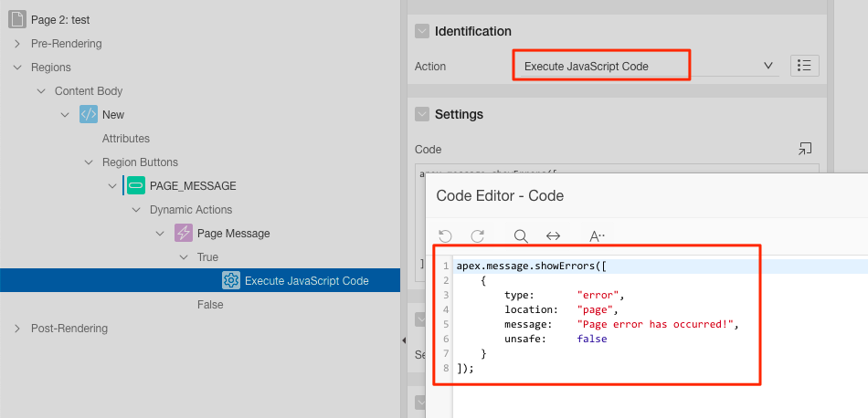Click the gear icon for Execute JavaScript Code
Image resolution: width=868 pixels, height=418 pixels.
tap(231, 280)
